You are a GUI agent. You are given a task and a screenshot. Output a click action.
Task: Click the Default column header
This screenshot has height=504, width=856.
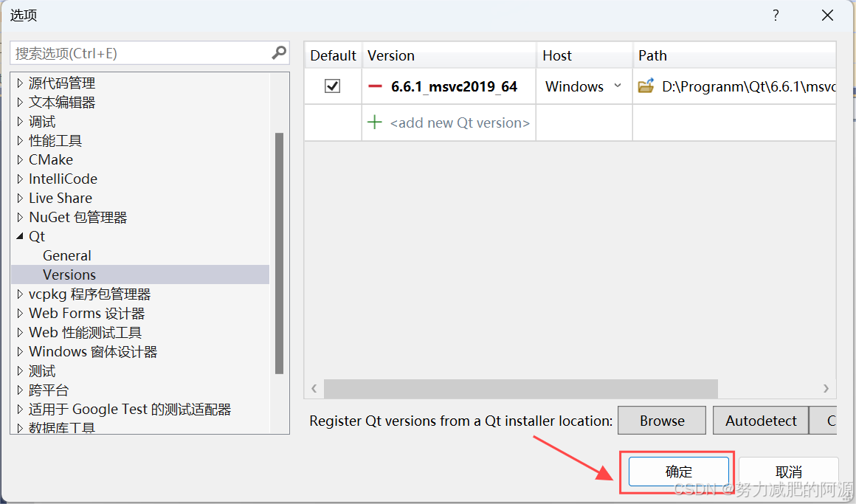tap(333, 55)
